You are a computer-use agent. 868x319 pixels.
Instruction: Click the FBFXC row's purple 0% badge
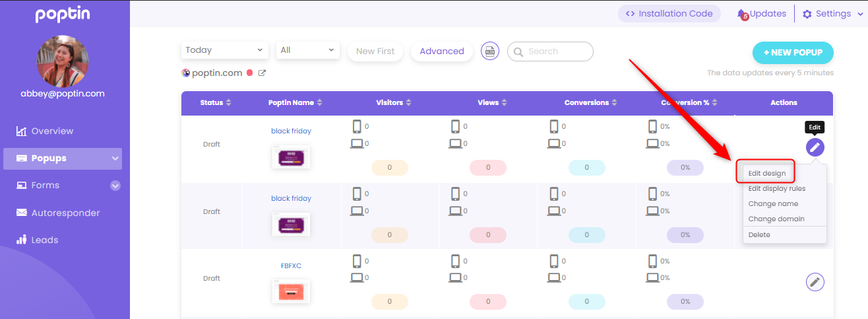pyautogui.click(x=685, y=302)
